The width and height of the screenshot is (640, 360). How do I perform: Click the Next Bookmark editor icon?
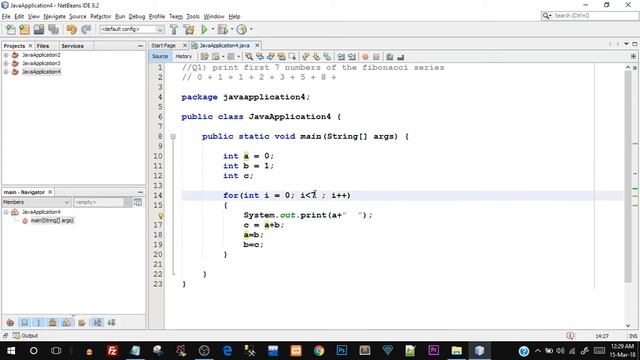[316, 57]
